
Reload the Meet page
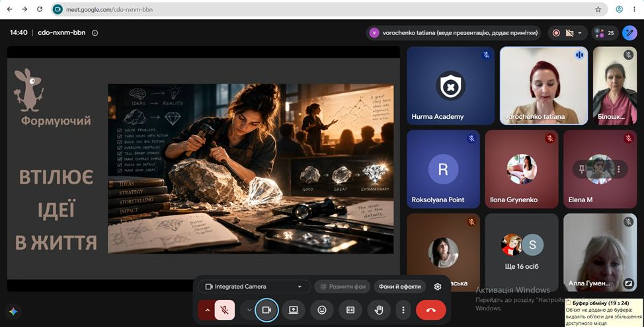40,9
